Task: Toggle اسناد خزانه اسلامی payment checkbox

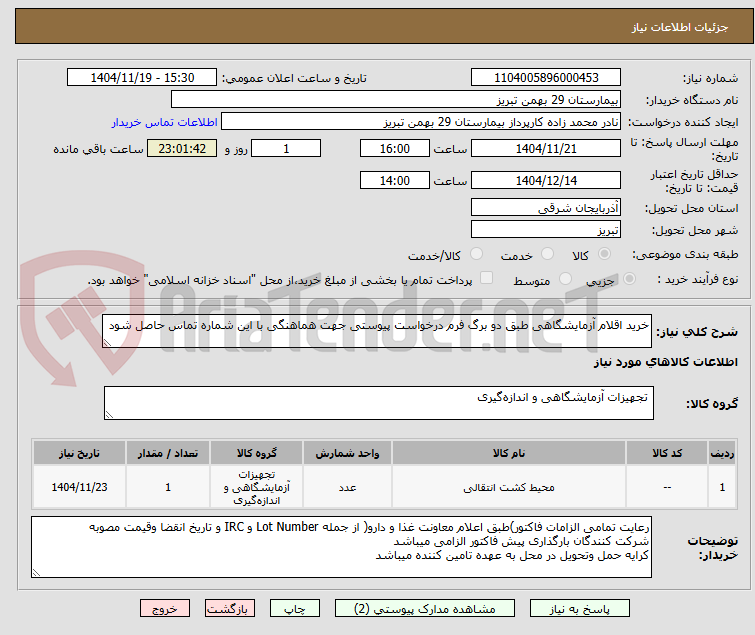Action: coord(487,278)
